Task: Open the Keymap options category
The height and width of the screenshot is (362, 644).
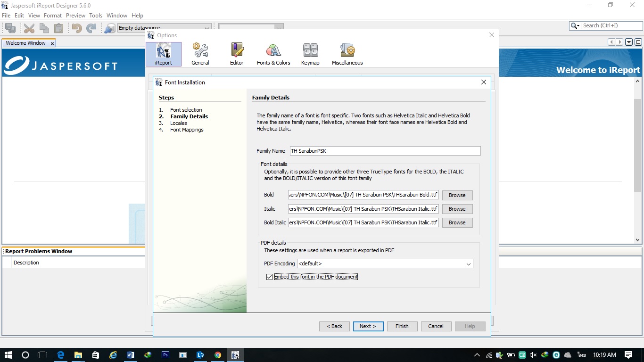Action: 310,54
